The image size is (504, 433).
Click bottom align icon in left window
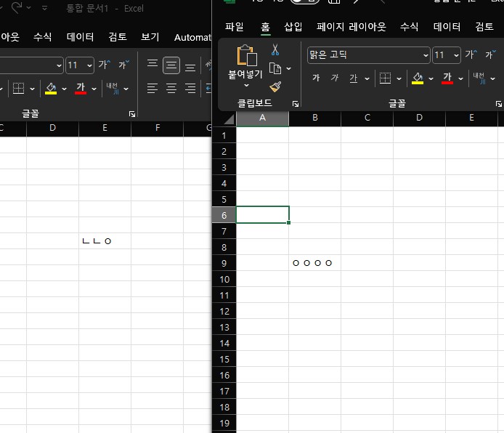(x=190, y=67)
